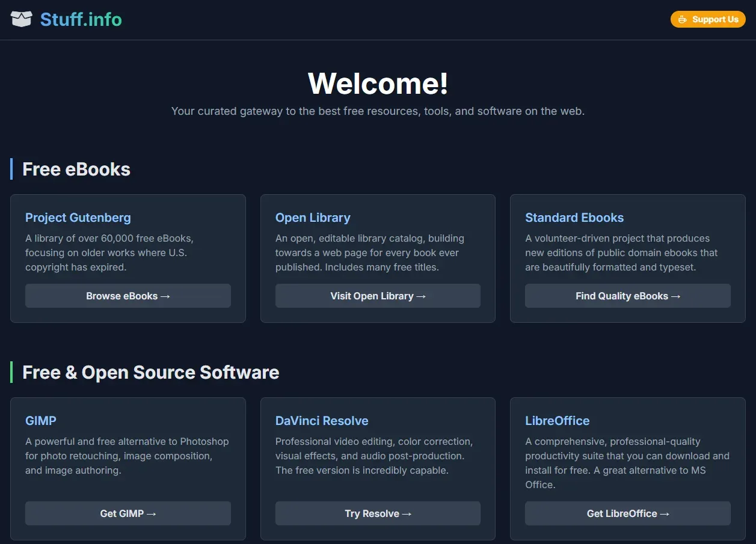756x544 pixels.
Task: Click the Browse eBooks button
Action: click(128, 296)
